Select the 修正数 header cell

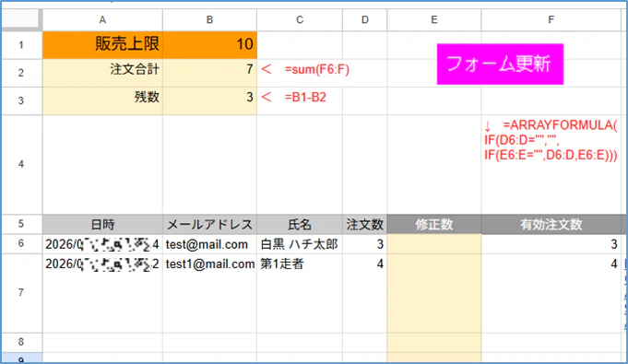pyautogui.click(x=434, y=224)
